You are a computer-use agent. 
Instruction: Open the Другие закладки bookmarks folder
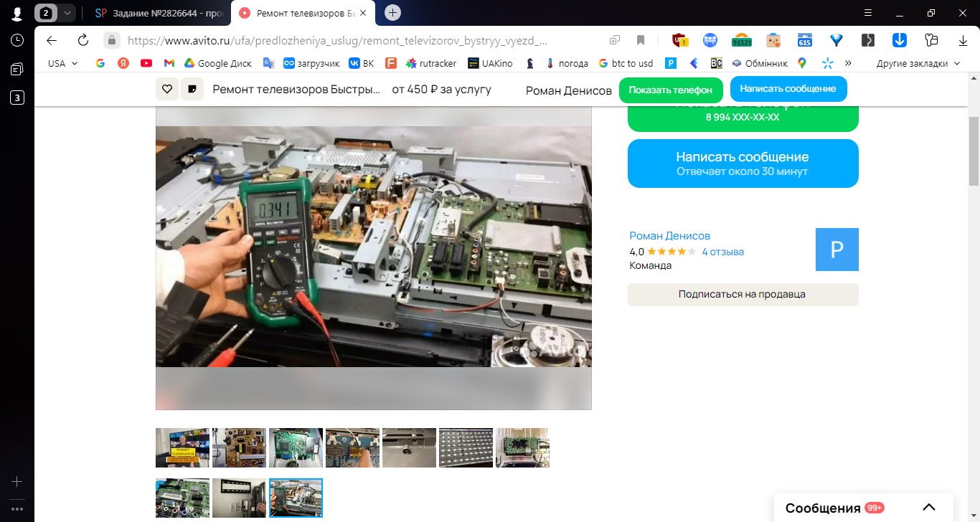pos(918,63)
